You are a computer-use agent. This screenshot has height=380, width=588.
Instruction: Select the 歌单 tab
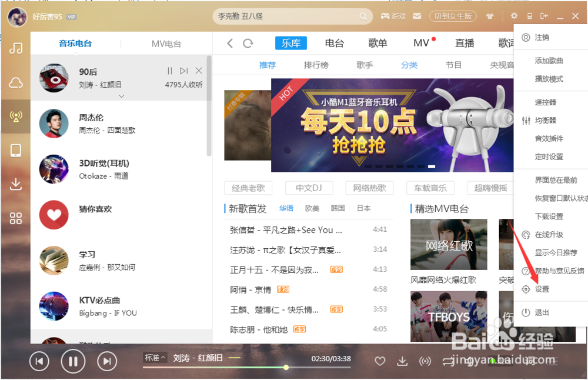coord(377,43)
